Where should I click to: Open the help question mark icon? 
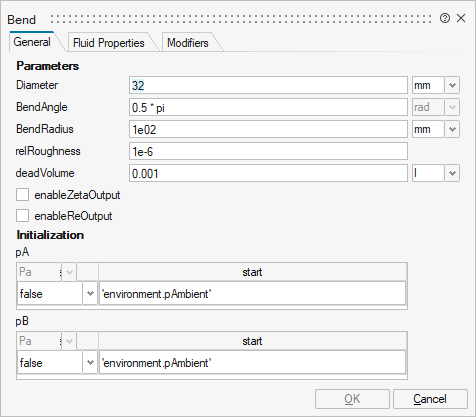[x=445, y=18]
